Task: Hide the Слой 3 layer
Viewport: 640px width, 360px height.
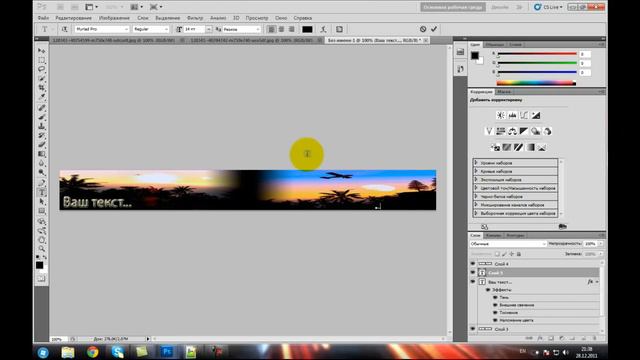Action: (473, 329)
